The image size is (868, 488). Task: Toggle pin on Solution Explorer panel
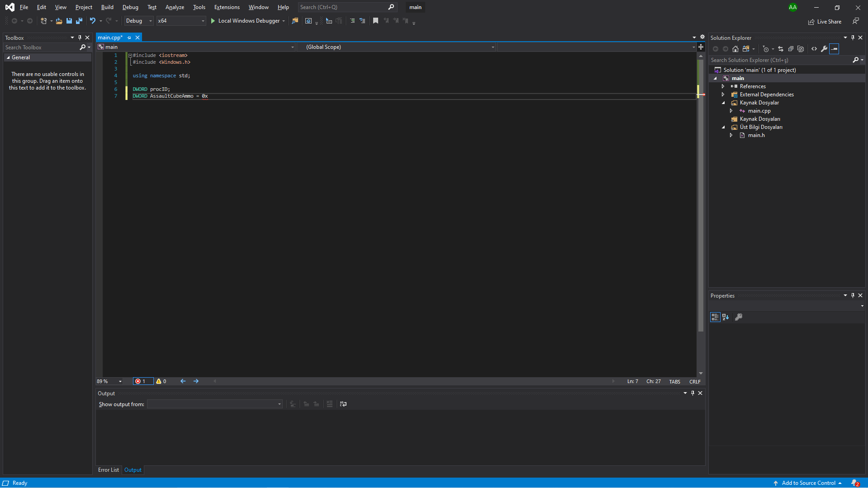pyautogui.click(x=853, y=38)
